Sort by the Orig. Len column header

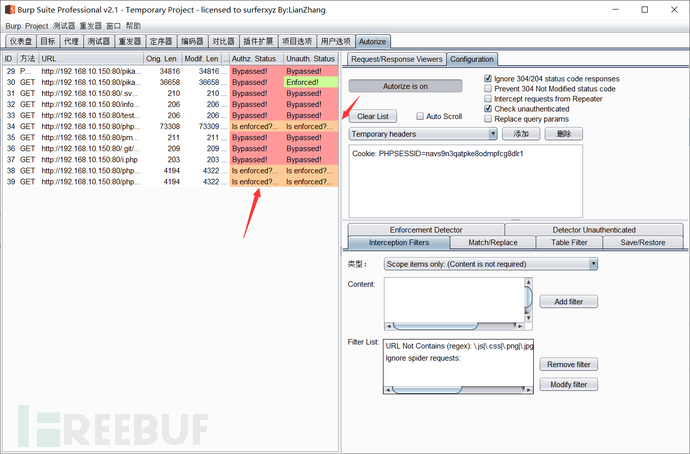click(163, 59)
